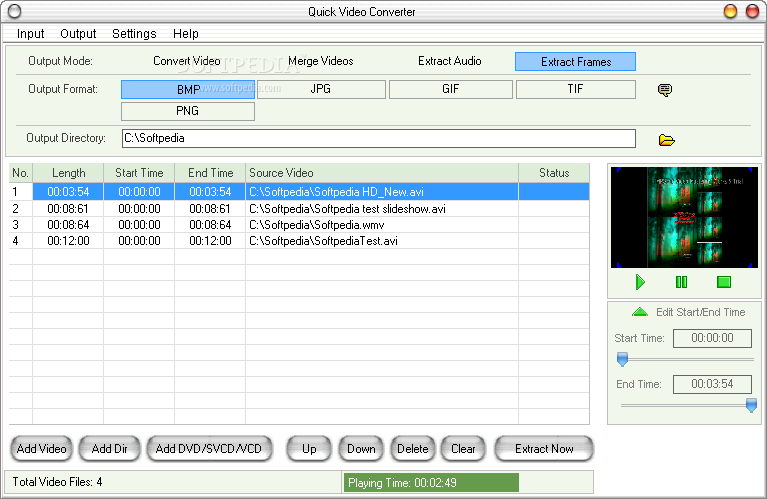Click the Source Video column header
The width and height of the screenshot is (767, 499).
(382, 173)
